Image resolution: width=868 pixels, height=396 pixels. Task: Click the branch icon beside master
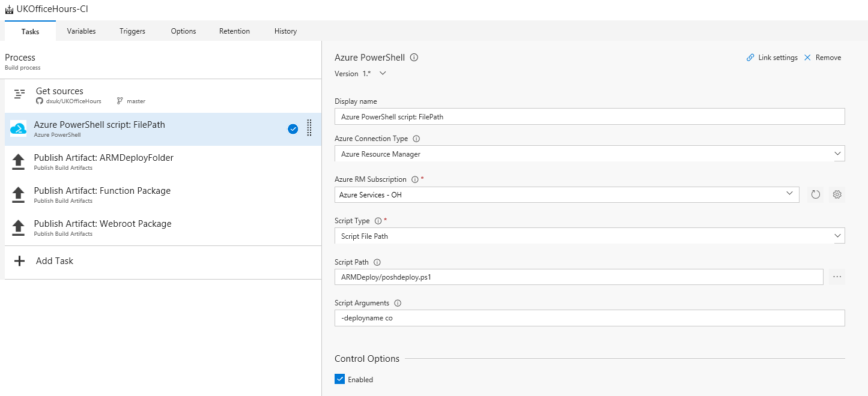click(x=120, y=101)
